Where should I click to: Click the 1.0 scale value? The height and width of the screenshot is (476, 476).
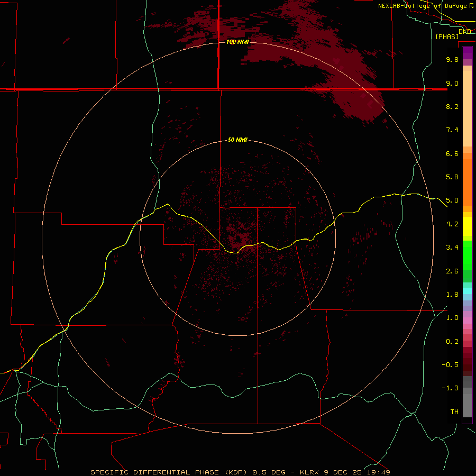[452, 318]
